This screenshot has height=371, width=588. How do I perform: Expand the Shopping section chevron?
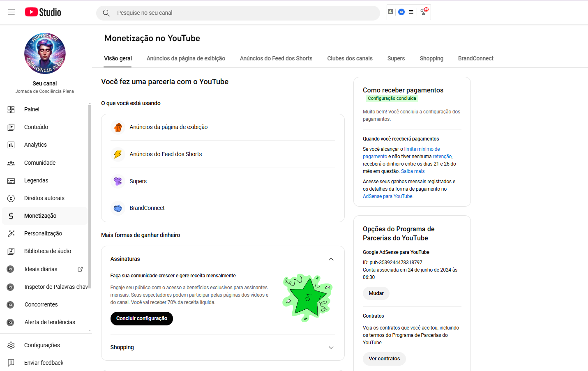coord(331,348)
